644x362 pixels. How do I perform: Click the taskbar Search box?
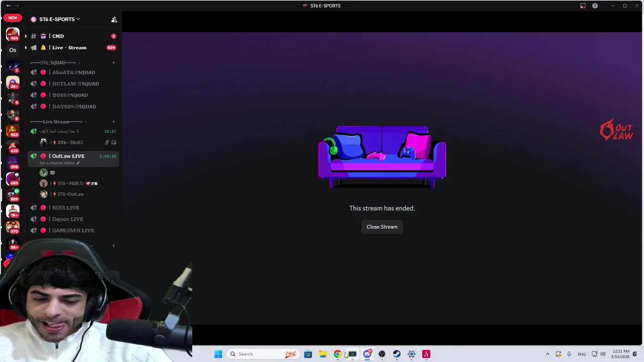pyautogui.click(x=263, y=354)
